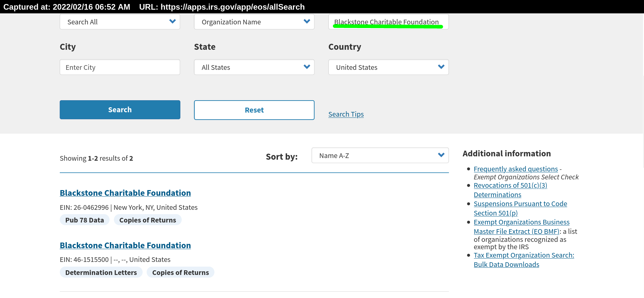Open Revocations of 501(c)(3) Determinations link

click(x=510, y=190)
